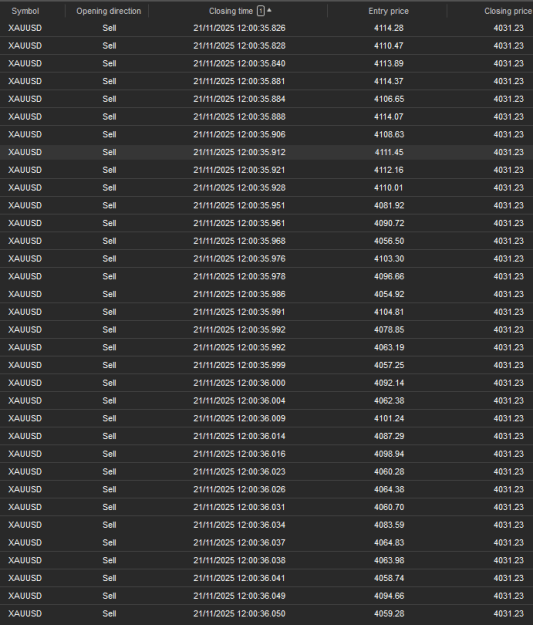Screen dimensions: 533x625
Task: Select the row closed at 12:00:35.999
Action: (x=266, y=365)
